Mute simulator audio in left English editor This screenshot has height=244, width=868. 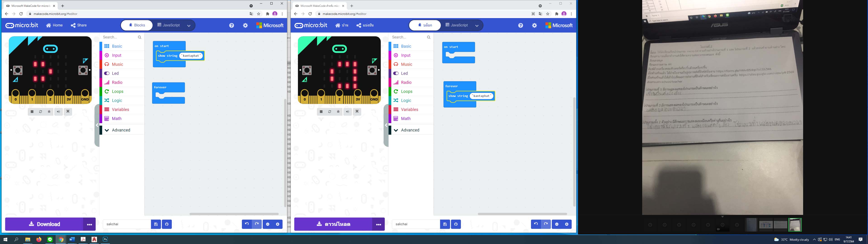point(59,112)
